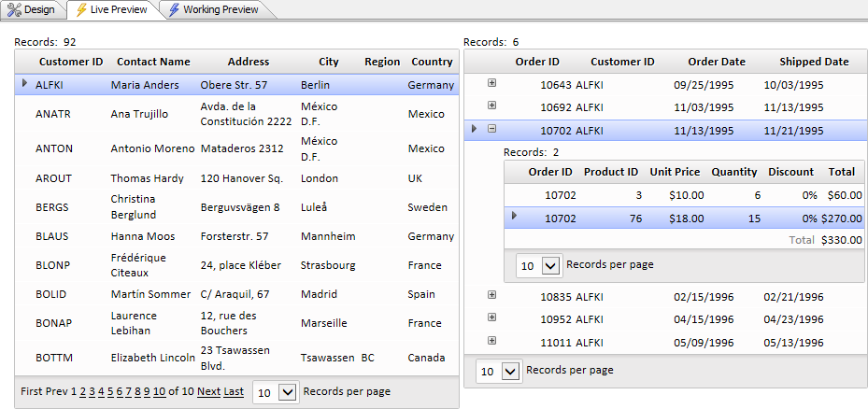Sort customers by Address header
Screen dimensions: 868x409
[x=249, y=62]
